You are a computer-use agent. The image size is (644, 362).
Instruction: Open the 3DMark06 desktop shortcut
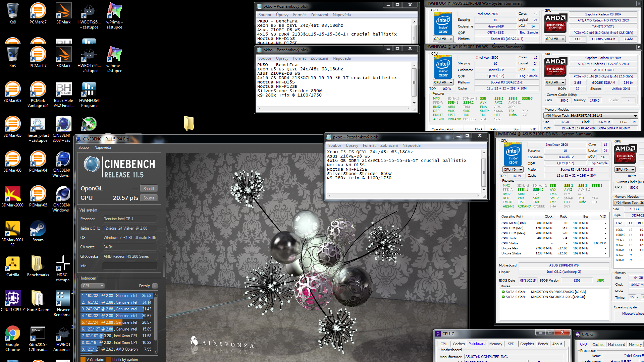(12, 162)
